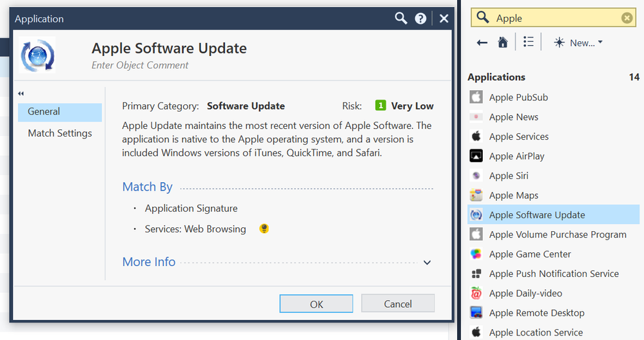Click Services: Web Browsing match entry
Image resolution: width=644 pixels, height=340 pixels.
[x=195, y=229]
